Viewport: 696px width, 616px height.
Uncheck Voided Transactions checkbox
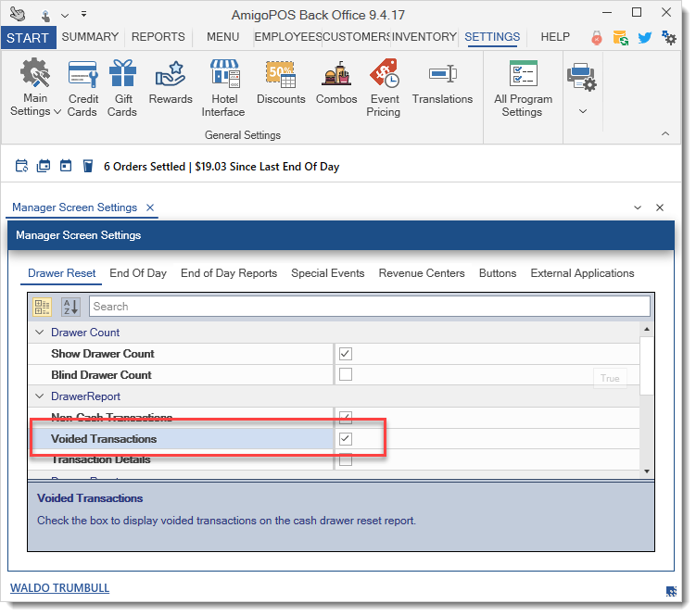pos(346,439)
